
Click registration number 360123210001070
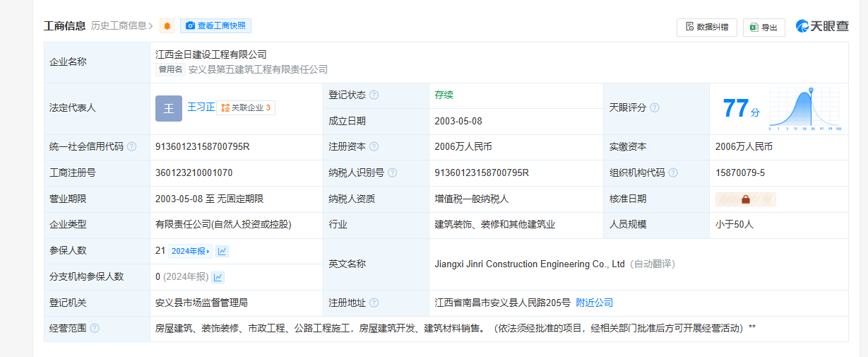194,172
